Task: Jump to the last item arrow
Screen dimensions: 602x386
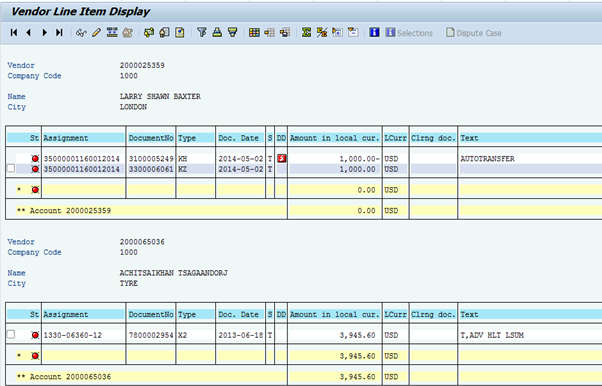Action: (x=59, y=33)
